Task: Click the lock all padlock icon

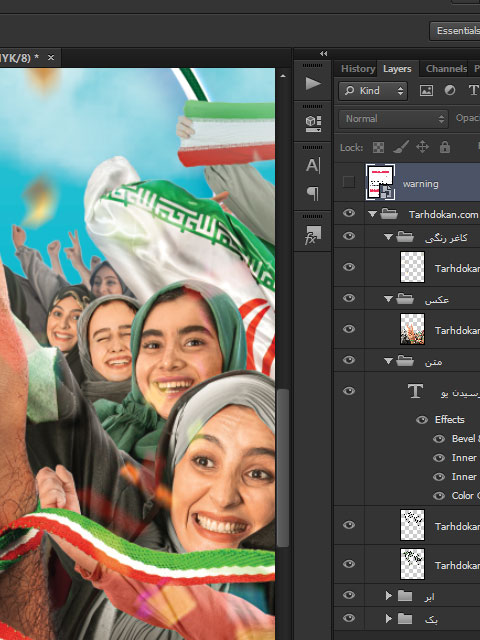Action: point(445,147)
